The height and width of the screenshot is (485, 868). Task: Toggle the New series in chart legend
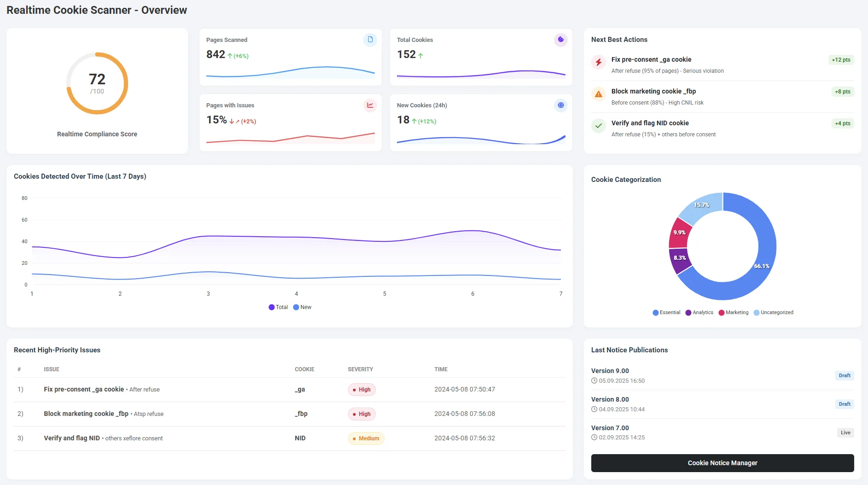point(303,307)
